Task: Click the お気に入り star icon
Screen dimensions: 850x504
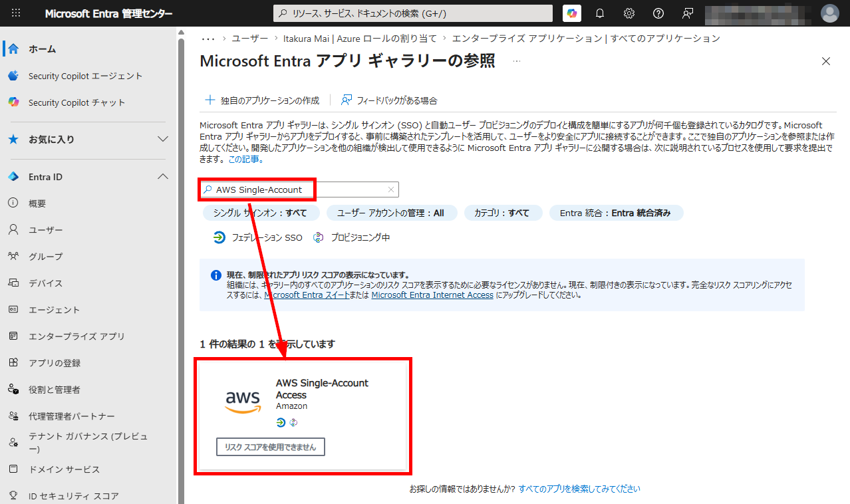Action: coord(13,140)
